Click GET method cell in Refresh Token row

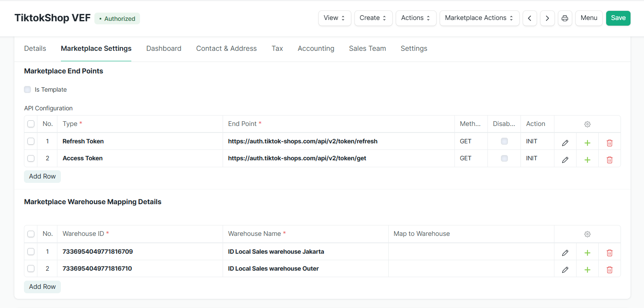[471, 141]
